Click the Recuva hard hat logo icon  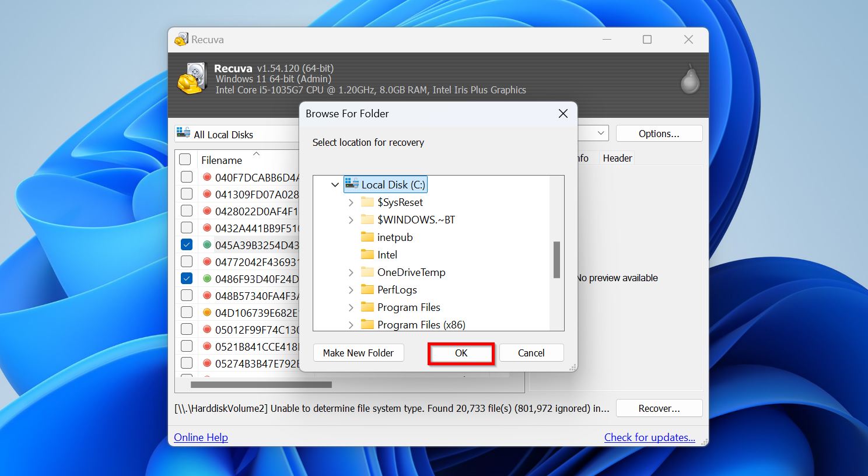192,79
